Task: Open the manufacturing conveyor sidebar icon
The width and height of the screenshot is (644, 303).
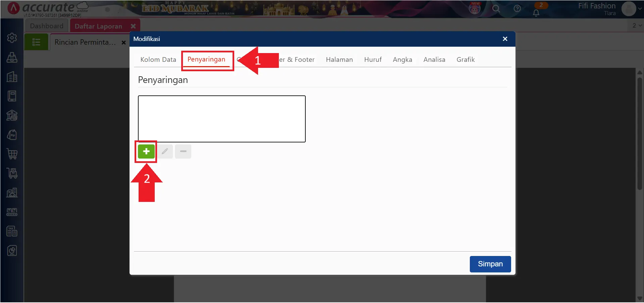Action: click(x=12, y=212)
